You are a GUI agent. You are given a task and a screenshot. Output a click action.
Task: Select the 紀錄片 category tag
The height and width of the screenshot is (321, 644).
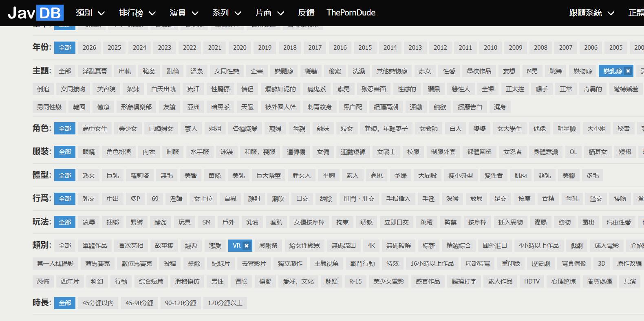pos(221,264)
